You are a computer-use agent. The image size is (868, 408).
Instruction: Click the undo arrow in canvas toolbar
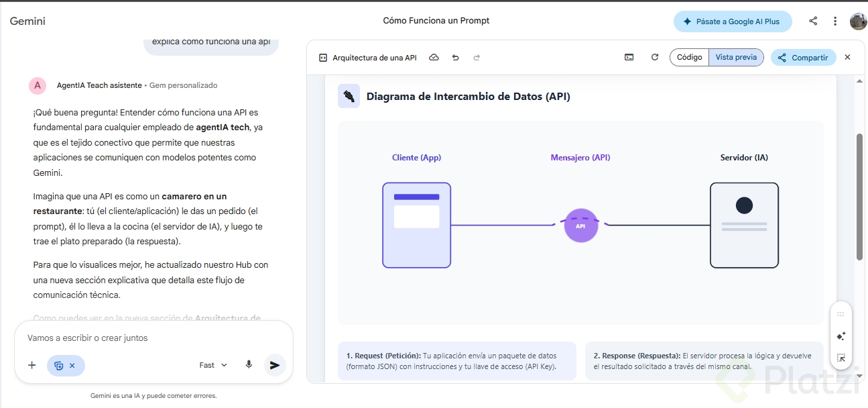point(456,58)
